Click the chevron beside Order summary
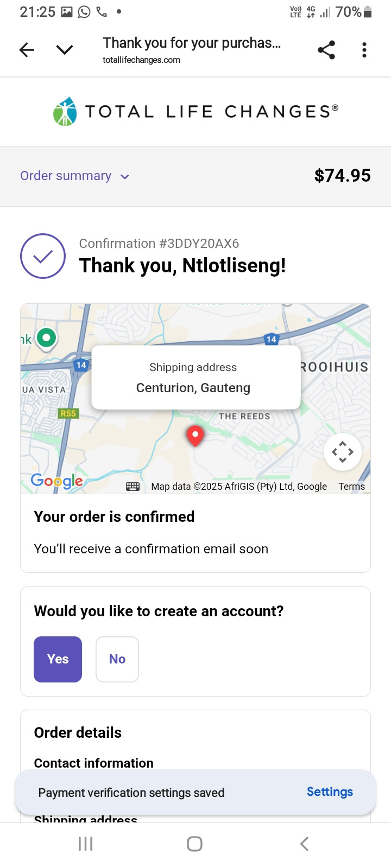391x868 pixels. pos(125,177)
